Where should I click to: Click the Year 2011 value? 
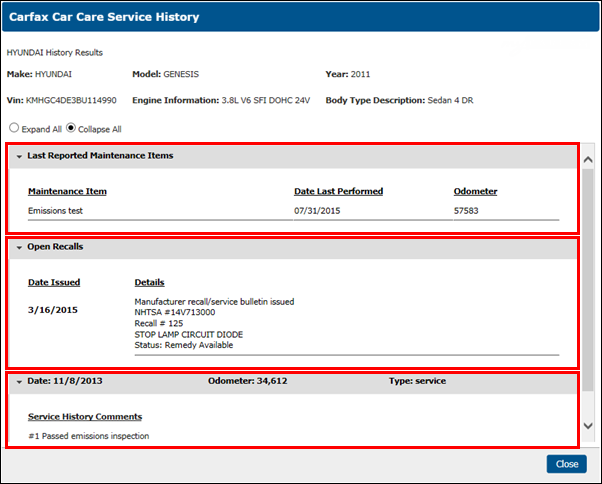360,74
